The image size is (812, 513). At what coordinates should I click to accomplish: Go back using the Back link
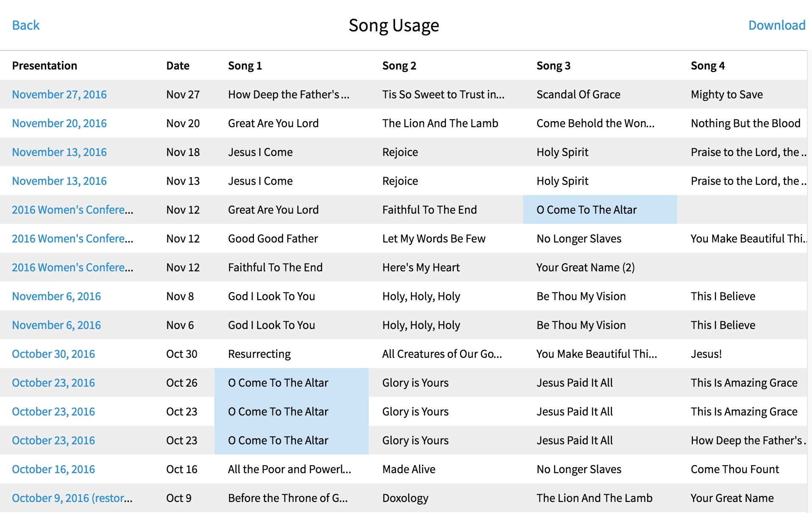coord(26,25)
